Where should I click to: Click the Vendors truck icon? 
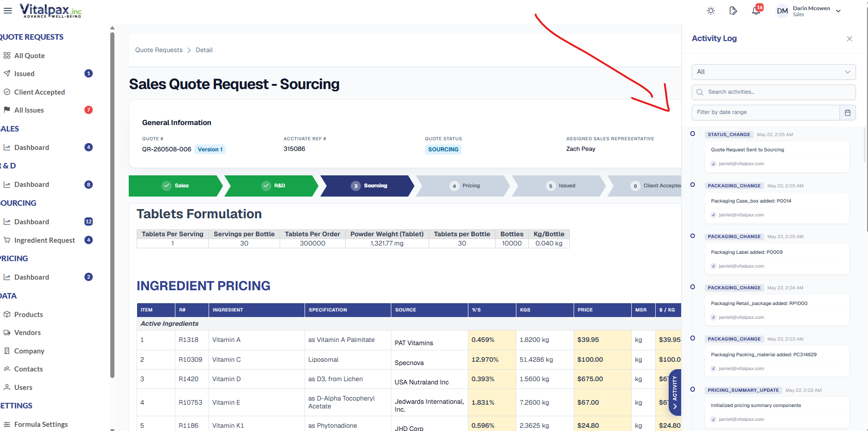[7, 332]
